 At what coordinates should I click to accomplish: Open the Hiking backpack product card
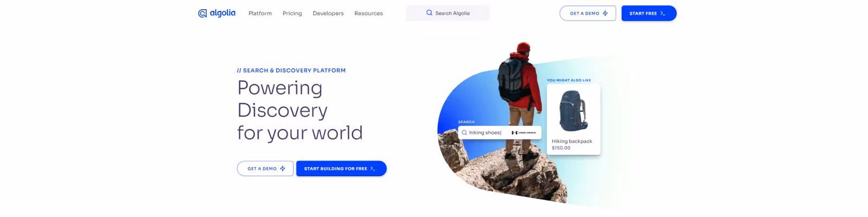click(x=573, y=119)
